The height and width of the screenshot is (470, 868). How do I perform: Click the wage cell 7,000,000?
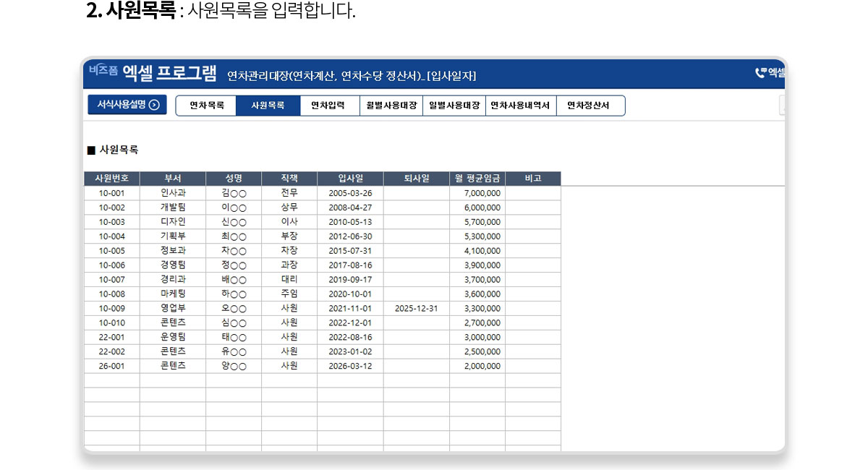(x=477, y=193)
